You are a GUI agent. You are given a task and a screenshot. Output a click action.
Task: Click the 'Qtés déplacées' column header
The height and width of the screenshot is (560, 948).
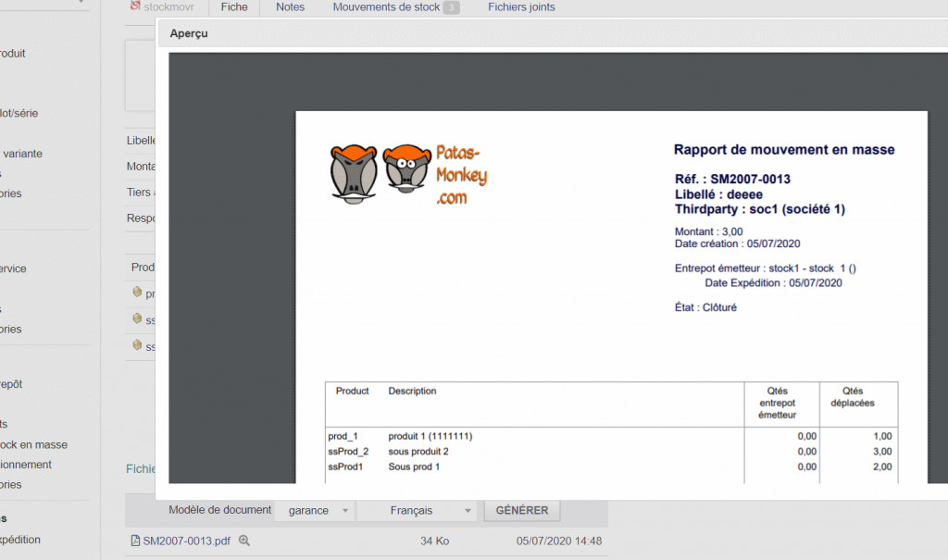[x=853, y=397]
